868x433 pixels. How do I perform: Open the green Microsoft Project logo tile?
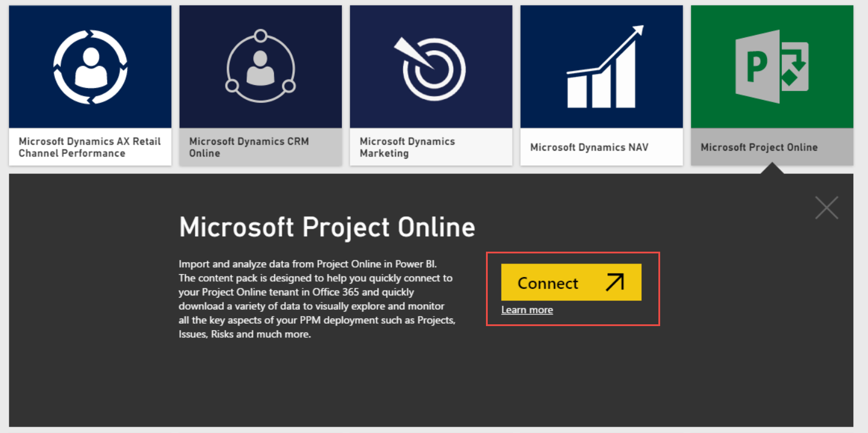pos(771,67)
